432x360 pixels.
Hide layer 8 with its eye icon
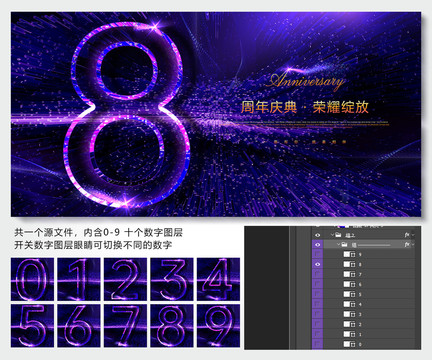(318, 264)
